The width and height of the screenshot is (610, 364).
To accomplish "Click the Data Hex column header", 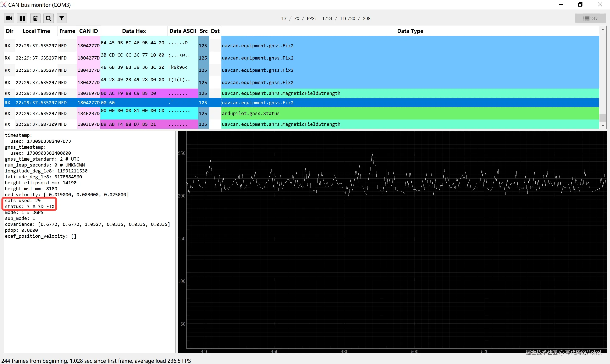I will (134, 31).
